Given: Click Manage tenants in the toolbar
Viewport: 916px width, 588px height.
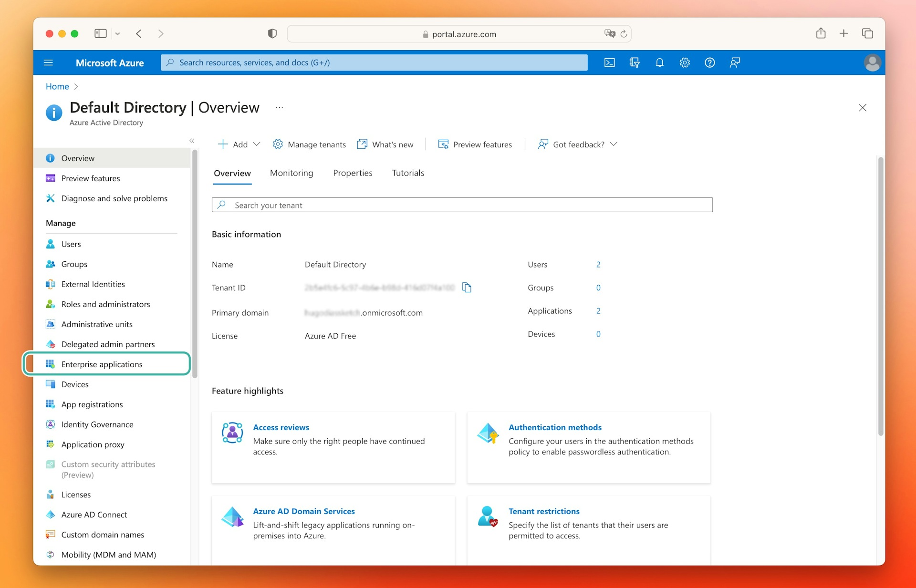Looking at the screenshot, I should pyautogui.click(x=309, y=144).
